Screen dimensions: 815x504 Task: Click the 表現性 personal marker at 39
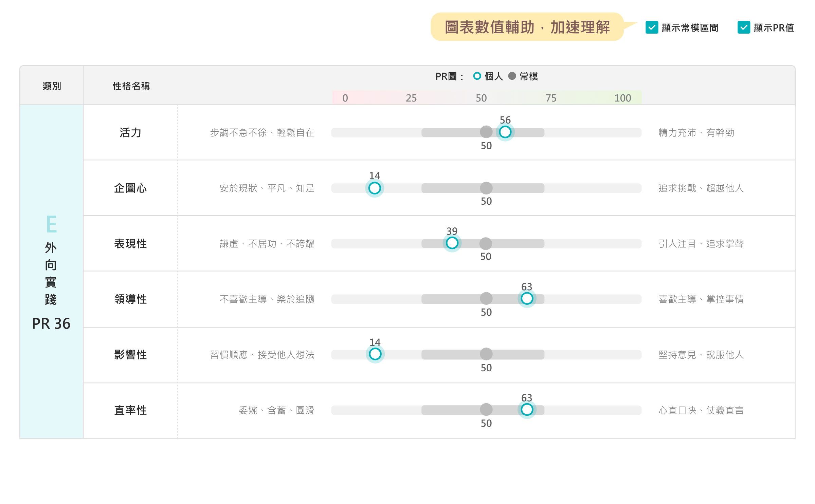click(x=452, y=243)
